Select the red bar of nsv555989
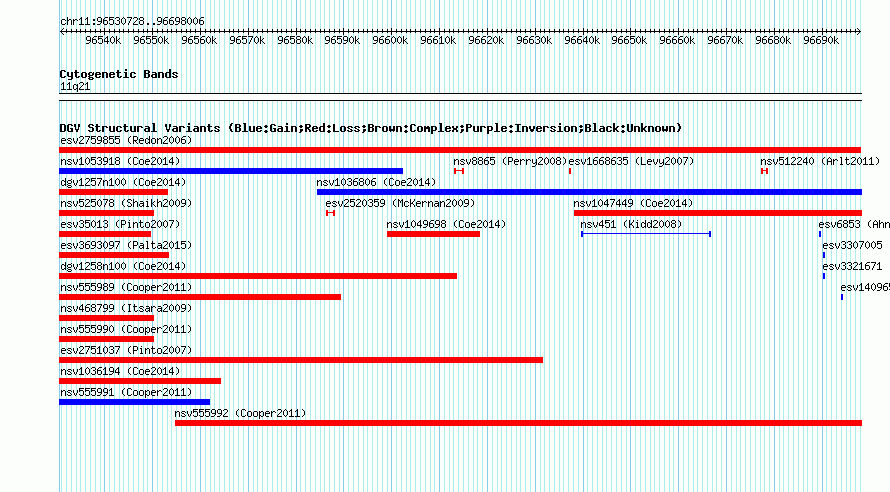The image size is (890, 492). (200, 297)
